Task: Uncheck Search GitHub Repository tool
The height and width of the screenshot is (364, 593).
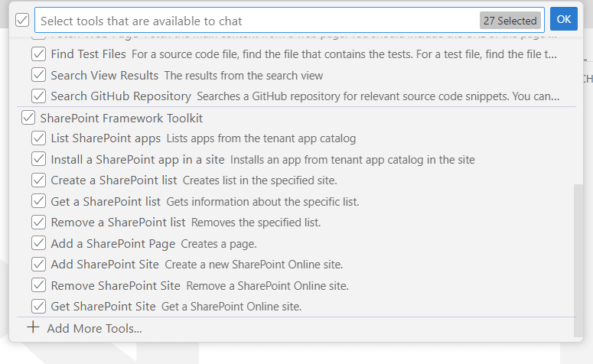Action: coord(38,96)
